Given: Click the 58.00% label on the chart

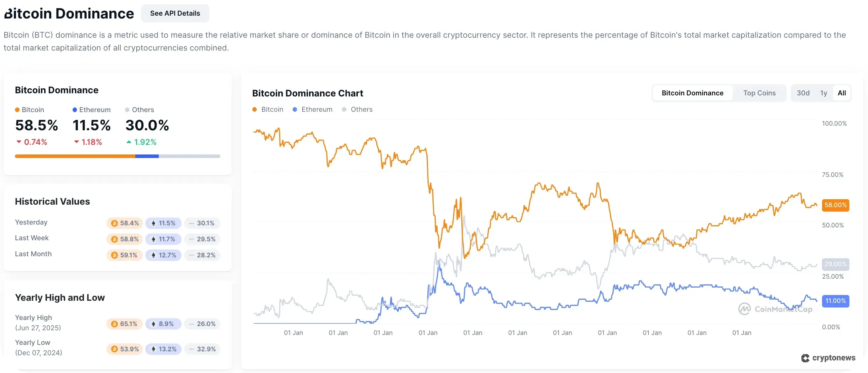Looking at the screenshot, I should 836,205.
